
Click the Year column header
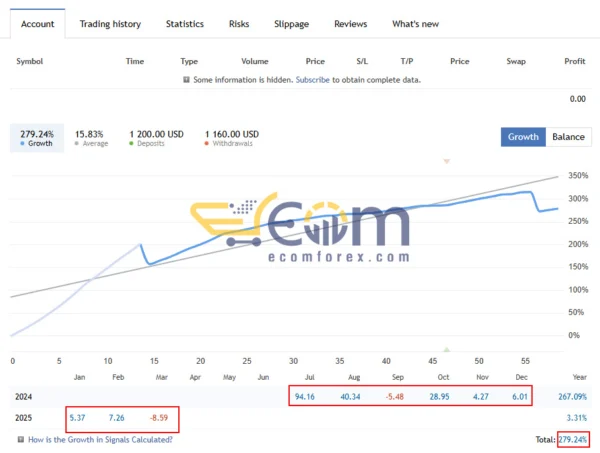point(579,377)
